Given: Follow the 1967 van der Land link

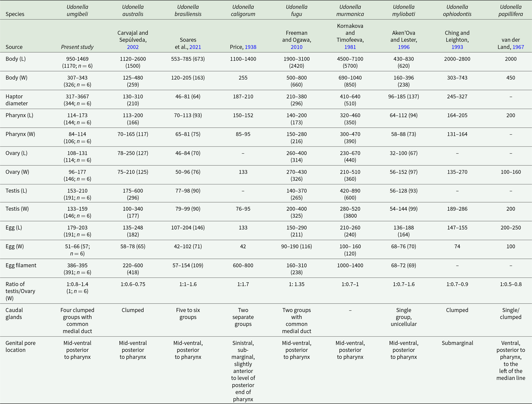Looking at the screenshot, I should pyautogui.click(x=518, y=47).
